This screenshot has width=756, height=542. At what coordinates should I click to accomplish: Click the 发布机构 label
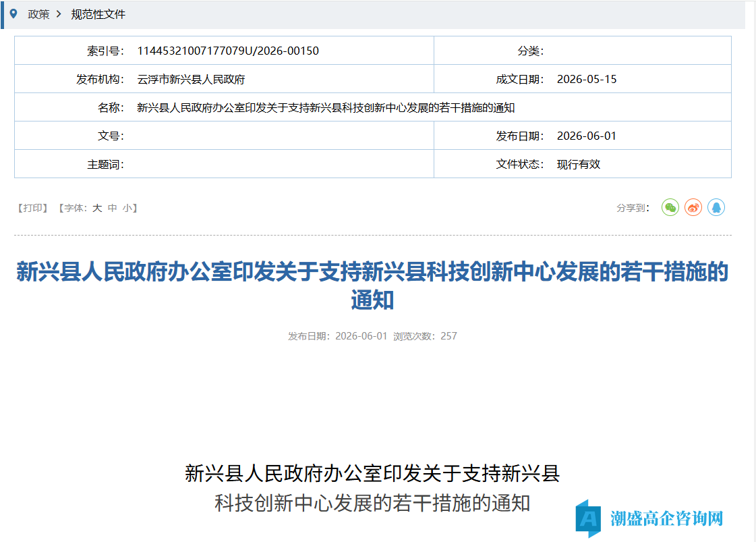pyautogui.click(x=100, y=79)
